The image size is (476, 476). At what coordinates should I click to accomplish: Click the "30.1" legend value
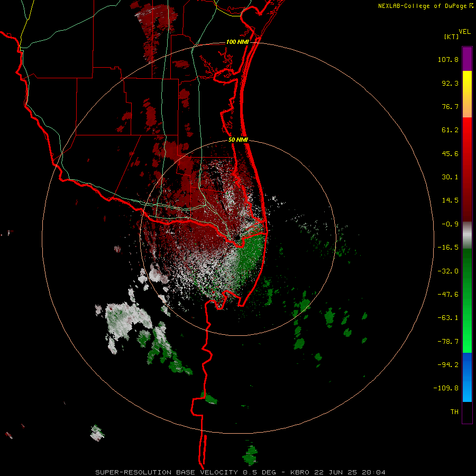[x=450, y=177]
